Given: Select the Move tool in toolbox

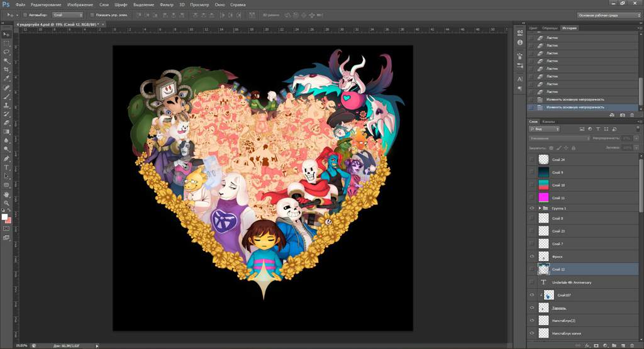Looking at the screenshot, I should coord(6,34).
